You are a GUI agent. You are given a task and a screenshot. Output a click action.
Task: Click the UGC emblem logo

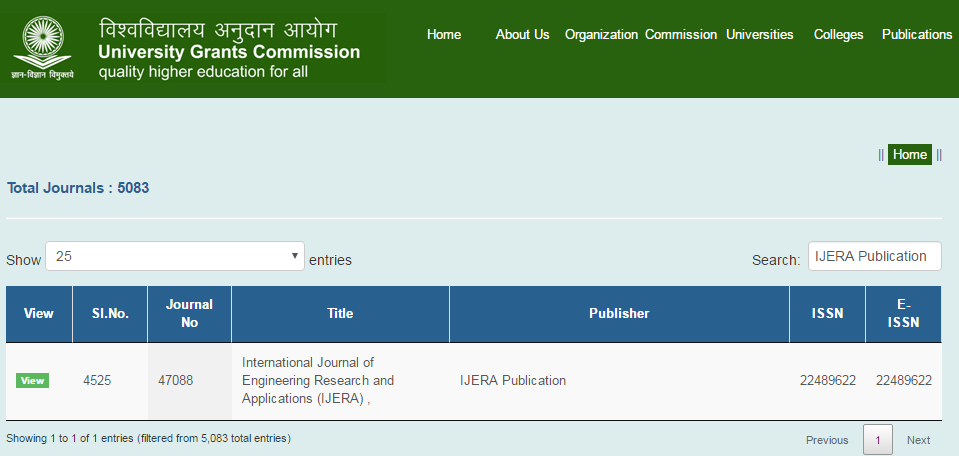pos(43,48)
